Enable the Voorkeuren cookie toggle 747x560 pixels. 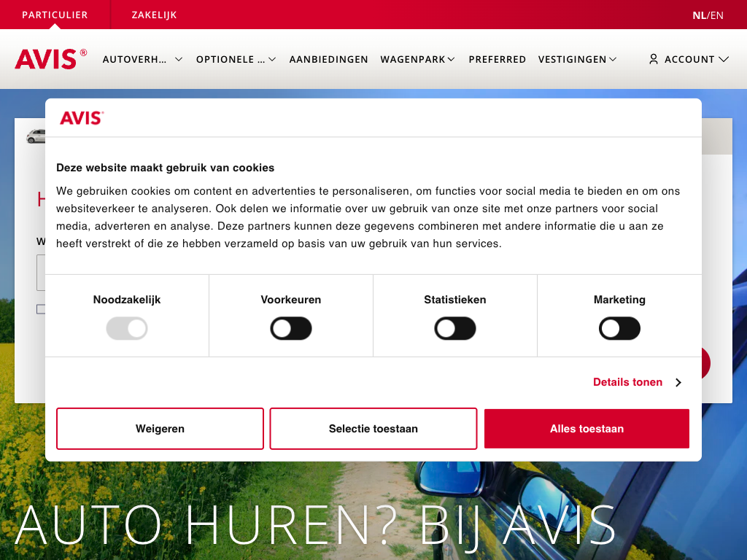291,329
